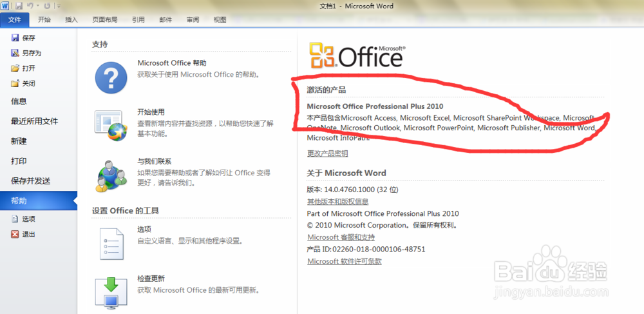
Task: Switch to the 引用 ribbon tab
Action: (x=138, y=19)
